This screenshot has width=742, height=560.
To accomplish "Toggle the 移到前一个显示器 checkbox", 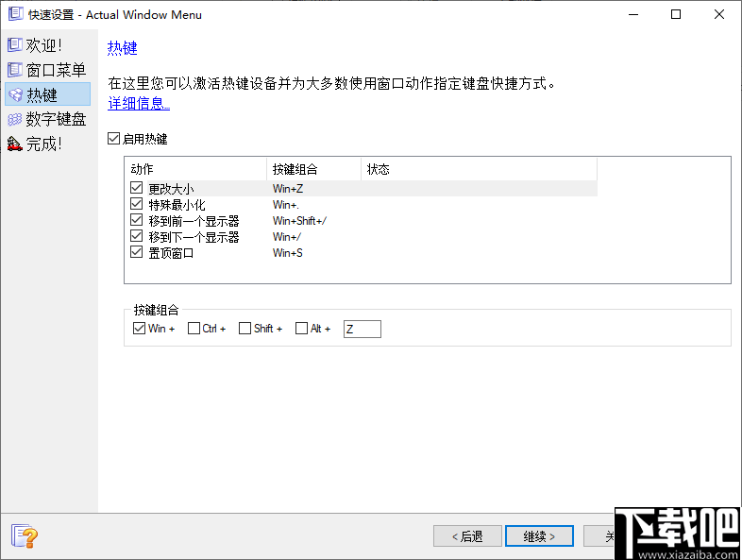I will point(136,220).
